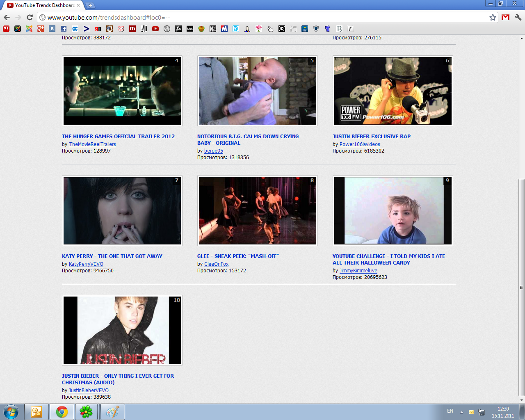Open the blue T-shirt bookmark icon

point(327,29)
